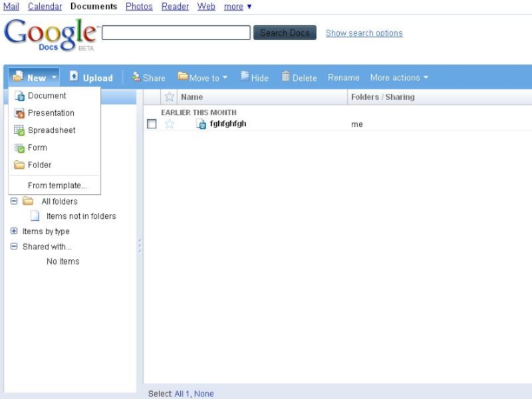Click the Rename toolbar button
The image size is (532, 399).
tap(343, 78)
